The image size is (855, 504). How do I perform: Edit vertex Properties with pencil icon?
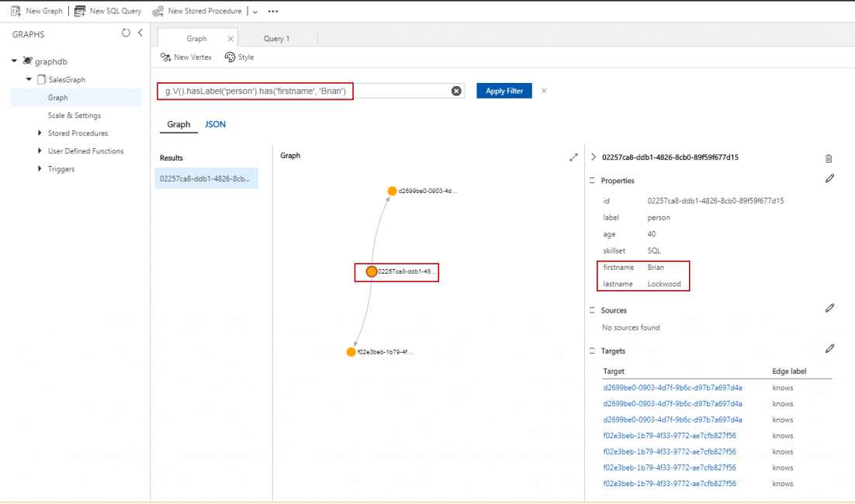point(829,179)
